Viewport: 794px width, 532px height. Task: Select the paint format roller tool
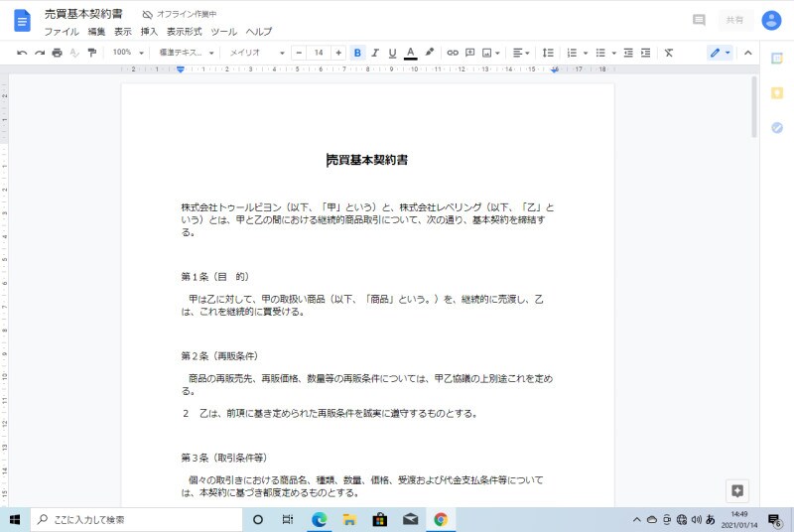click(x=91, y=53)
